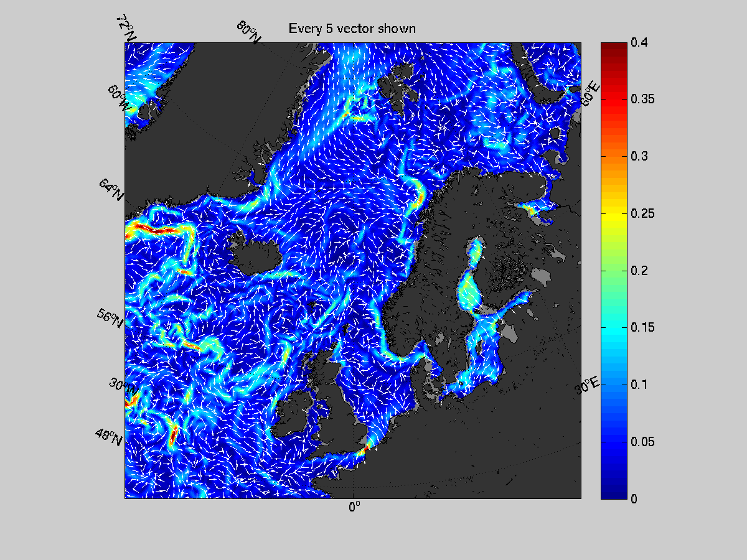This screenshot has width=747, height=560.
Task: Click the dark red top of the colorbar
Action: (x=614, y=47)
